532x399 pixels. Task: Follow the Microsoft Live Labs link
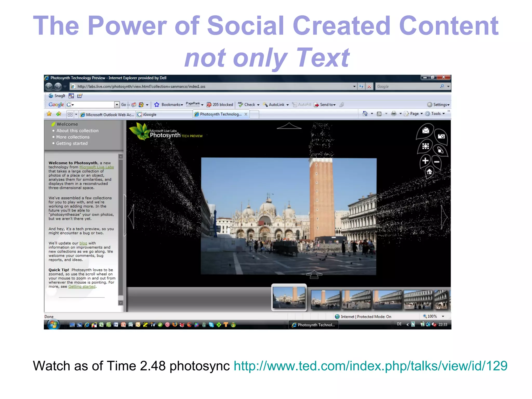97,167
